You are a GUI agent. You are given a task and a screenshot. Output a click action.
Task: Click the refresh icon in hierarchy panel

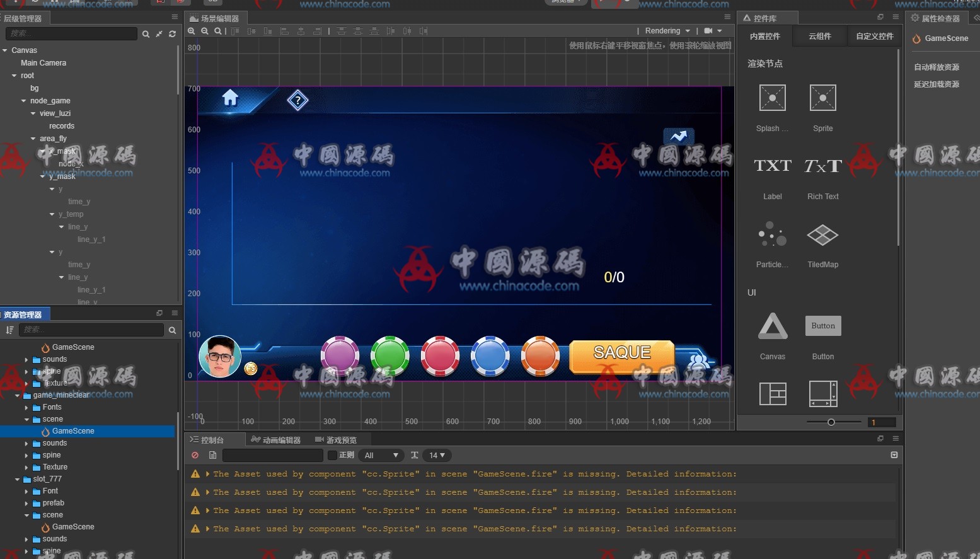(x=172, y=34)
